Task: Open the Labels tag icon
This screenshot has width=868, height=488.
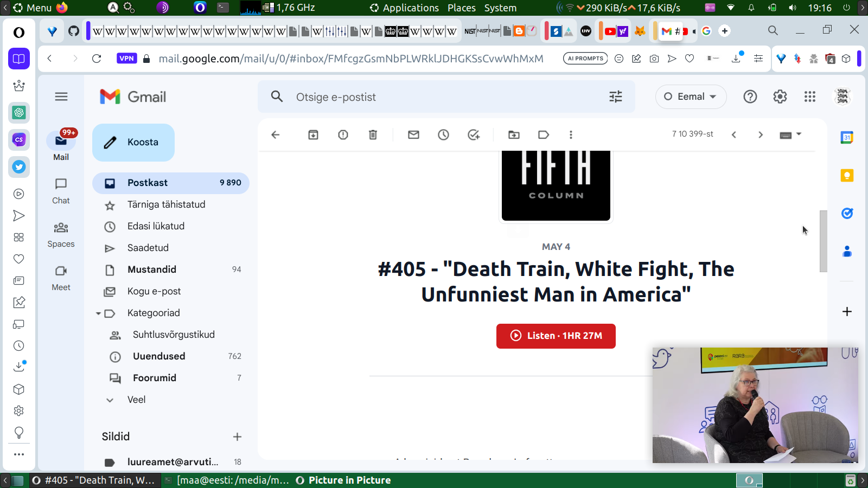Action: click(x=544, y=134)
